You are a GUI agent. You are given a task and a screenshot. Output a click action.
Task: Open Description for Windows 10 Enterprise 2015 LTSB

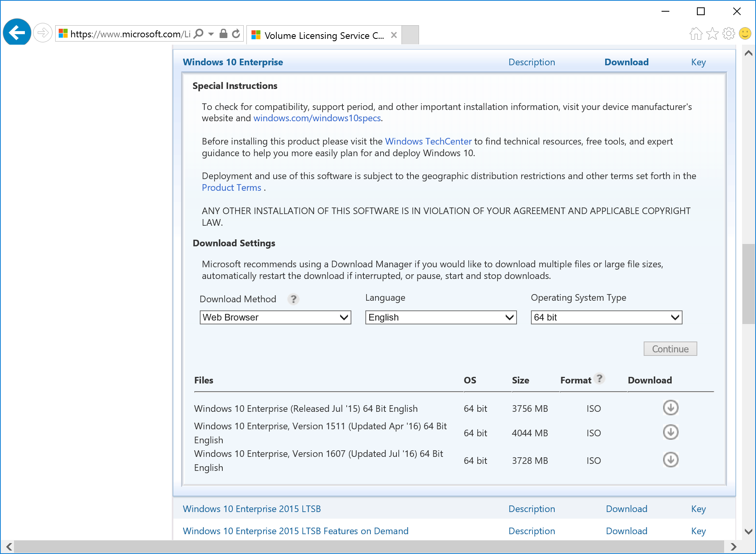coord(532,509)
